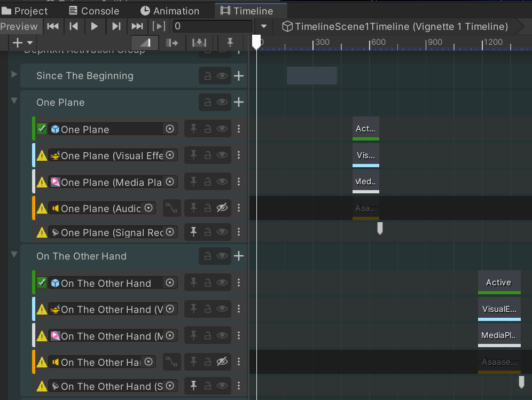Image resolution: width=532 pixels, height=400 pixels.
Task: Enable the Marker pin icon in toolbar
Action: 230,43
